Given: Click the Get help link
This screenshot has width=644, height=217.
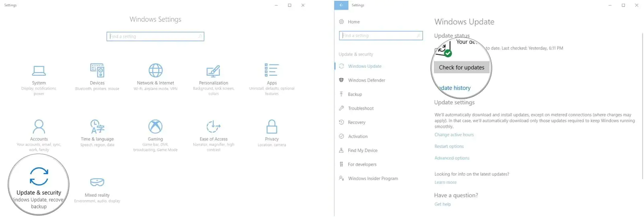Looking at the screenshot, I should pos(442,204).
